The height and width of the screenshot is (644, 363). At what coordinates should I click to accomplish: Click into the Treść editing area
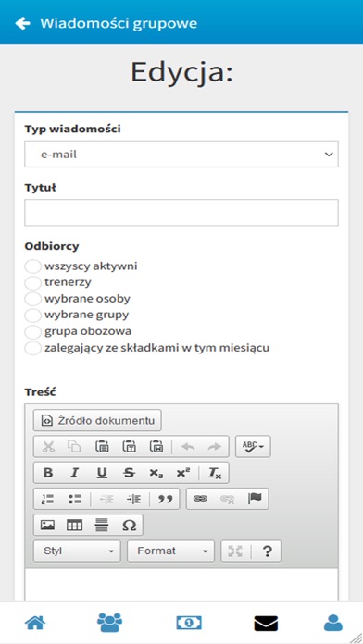(181, 584)
